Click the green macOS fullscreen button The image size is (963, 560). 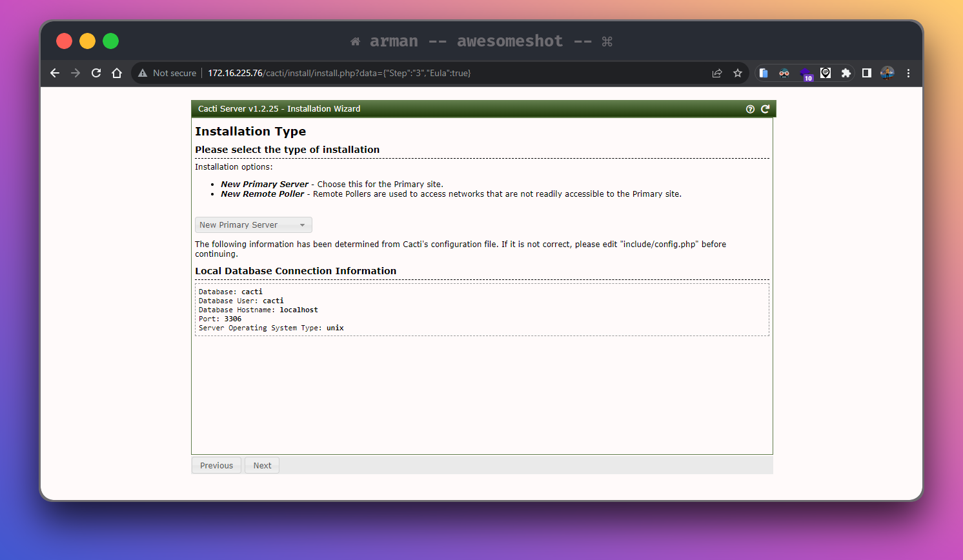coord(111,41)
